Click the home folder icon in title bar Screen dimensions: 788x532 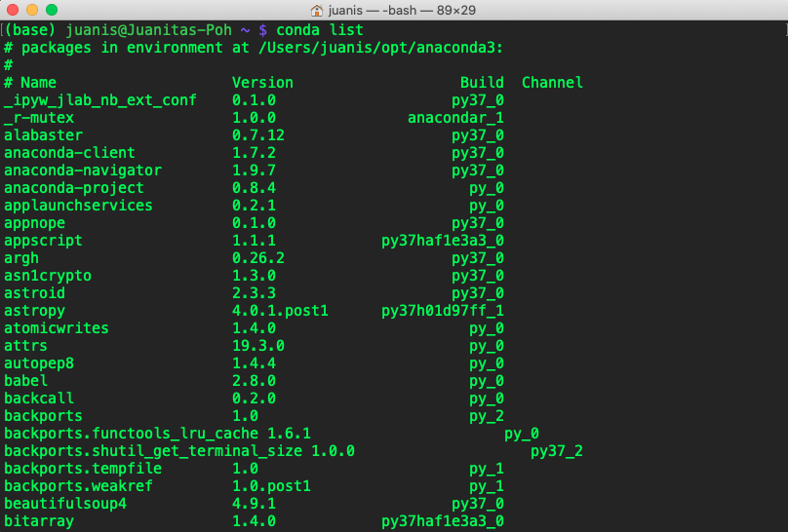point(318,10)
